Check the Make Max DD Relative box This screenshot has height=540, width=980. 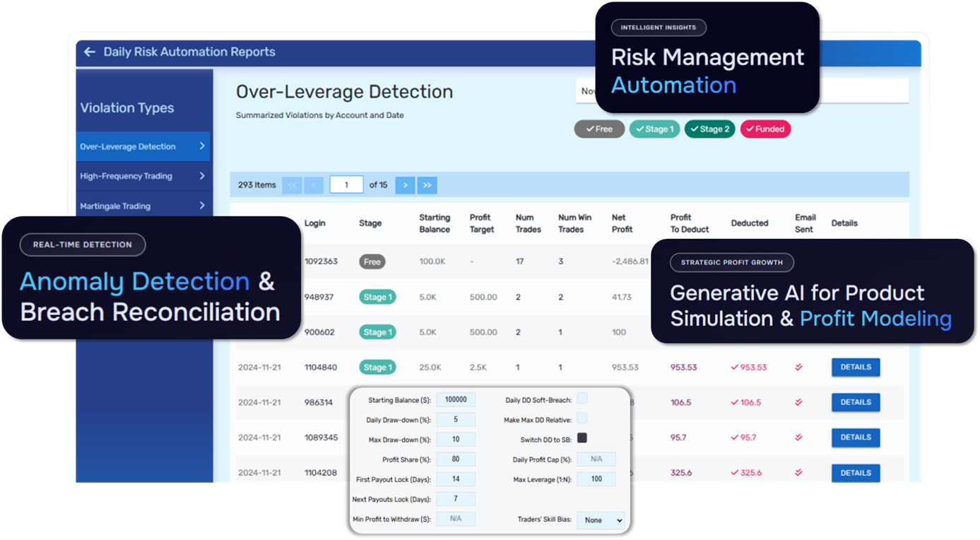[x=582, y=419]
